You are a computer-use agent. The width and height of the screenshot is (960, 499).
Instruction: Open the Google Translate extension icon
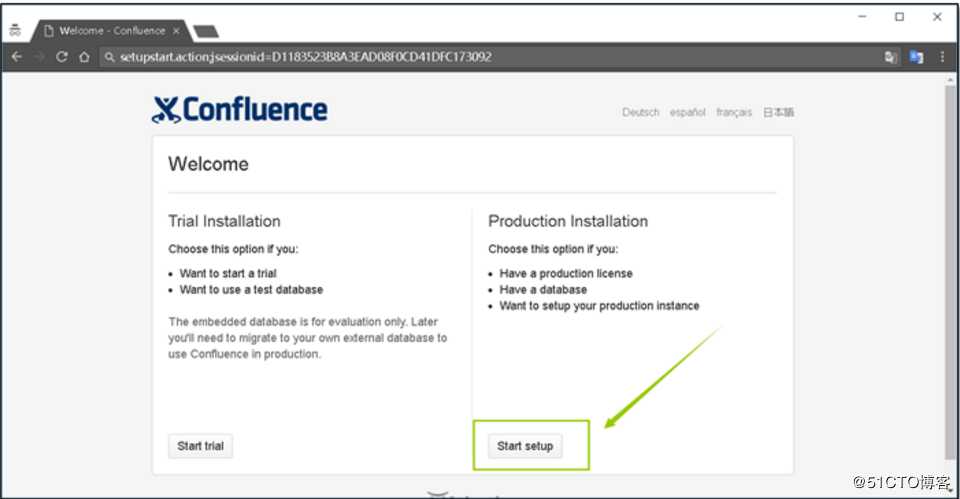(x=917, y=57)
